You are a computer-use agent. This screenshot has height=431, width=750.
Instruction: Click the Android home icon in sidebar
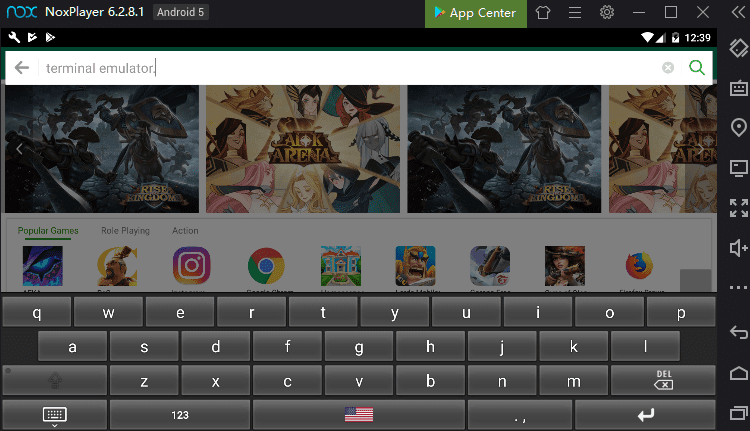tap(739, 373)
